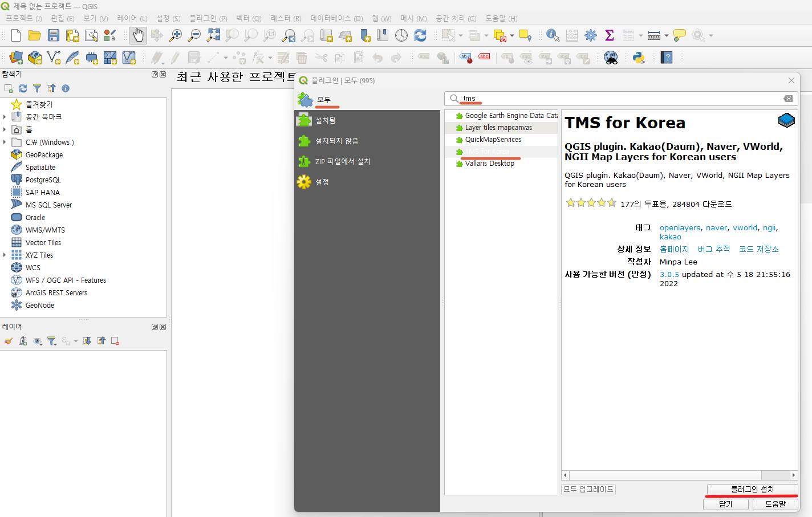Click the 닫기 button
The width and height of the screenshot is (812, 517).
726,504
